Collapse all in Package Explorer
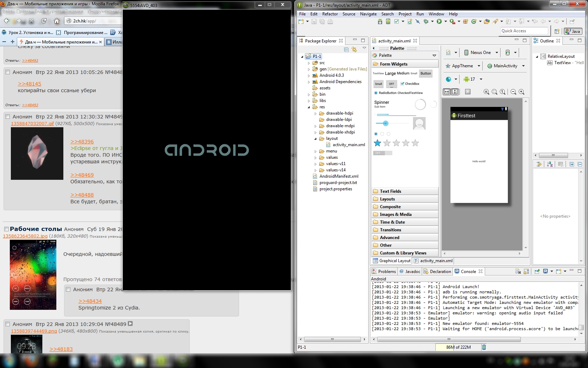 (346, 49)
